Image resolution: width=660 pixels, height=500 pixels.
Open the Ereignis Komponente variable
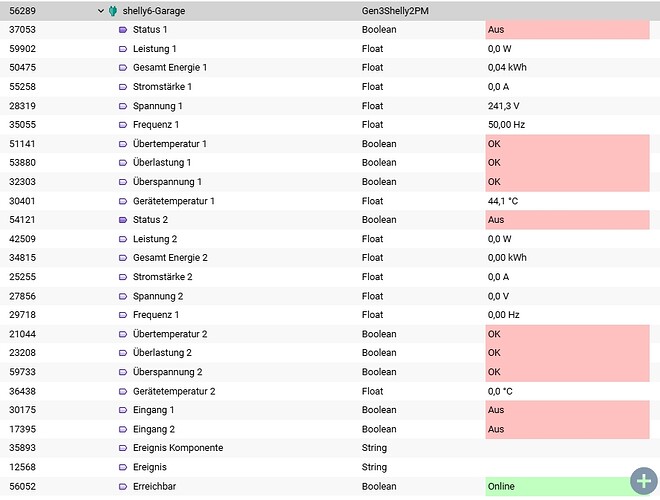tap(178, 448)
